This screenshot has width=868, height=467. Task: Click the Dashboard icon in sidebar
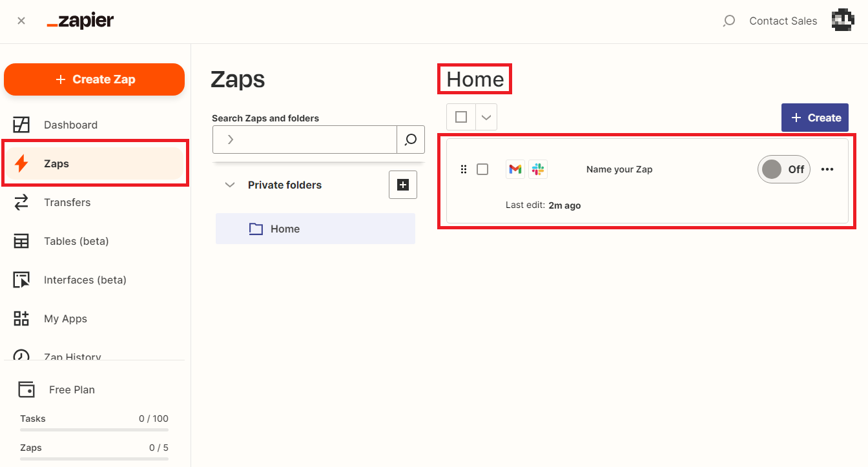21,125
